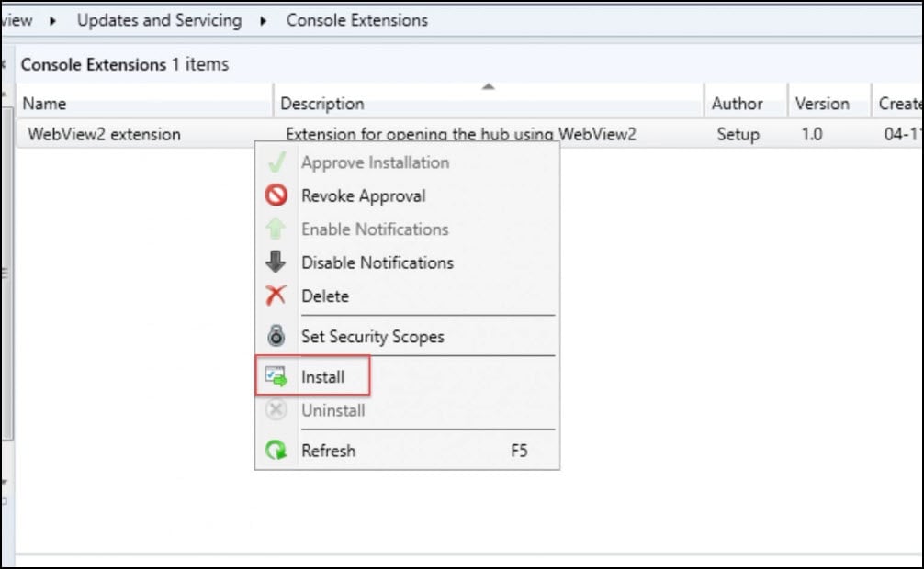Sort by the Author column header

[x=746, y=104]
